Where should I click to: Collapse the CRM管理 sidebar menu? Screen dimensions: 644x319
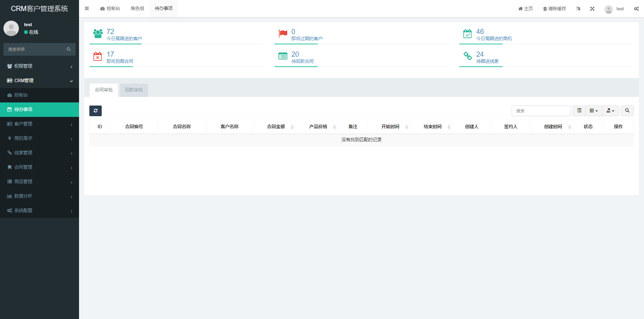pos(40,80)
